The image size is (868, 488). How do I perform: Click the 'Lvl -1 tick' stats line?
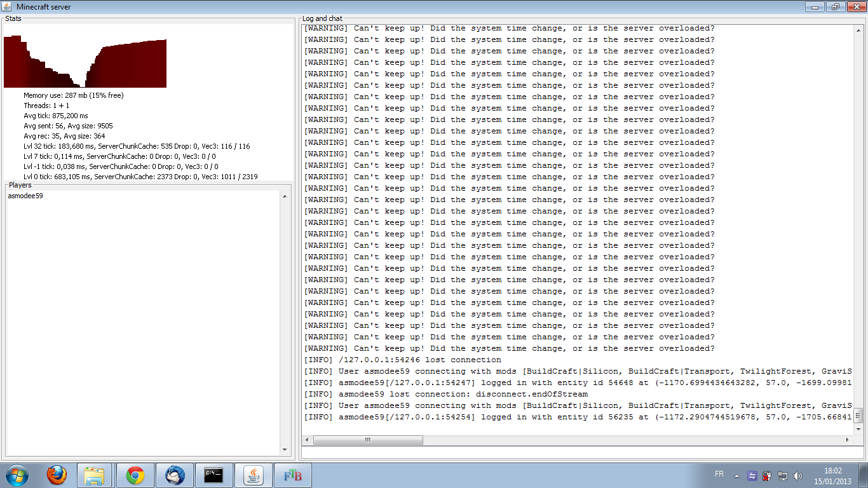click(121, 166)
